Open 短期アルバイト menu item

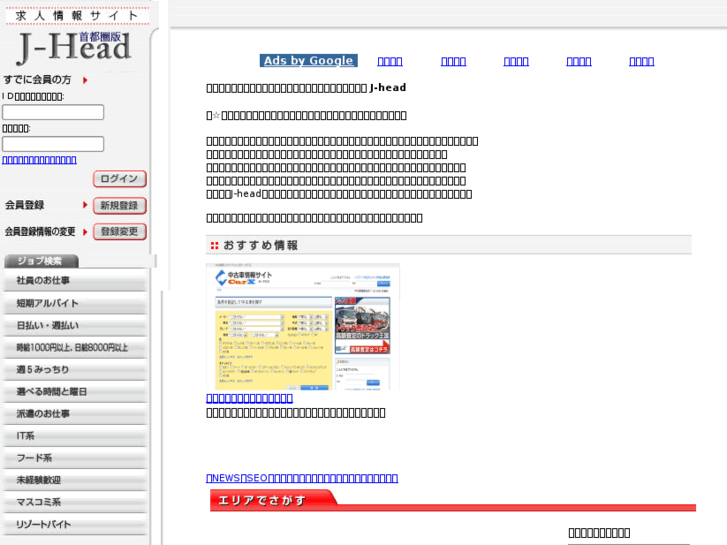(x=75, y=303)
